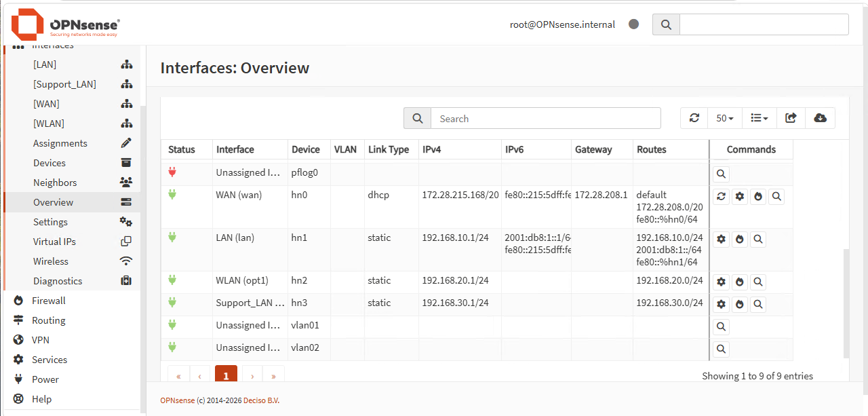Open firewall rules flame icon for WAN (wan)
The width and height of the screenshot is (868, 416).
(x=758, y=197)
